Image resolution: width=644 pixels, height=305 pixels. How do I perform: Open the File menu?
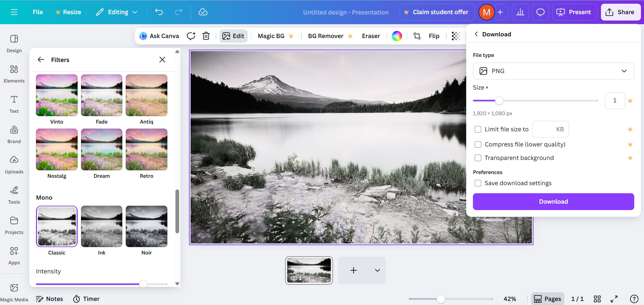pyautogui.click(x=38, y=12)
